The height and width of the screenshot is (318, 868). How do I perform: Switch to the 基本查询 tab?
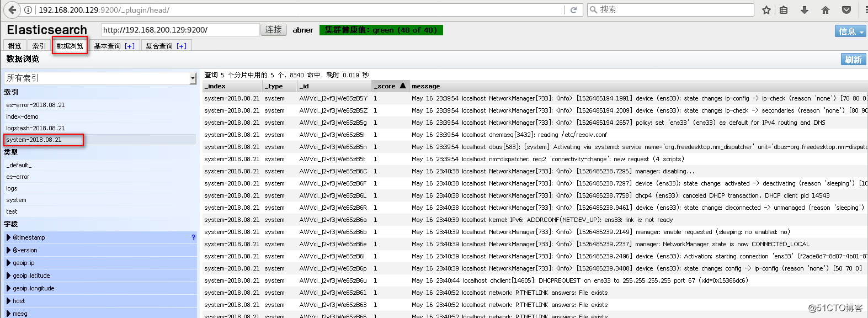tap(107, 46)
